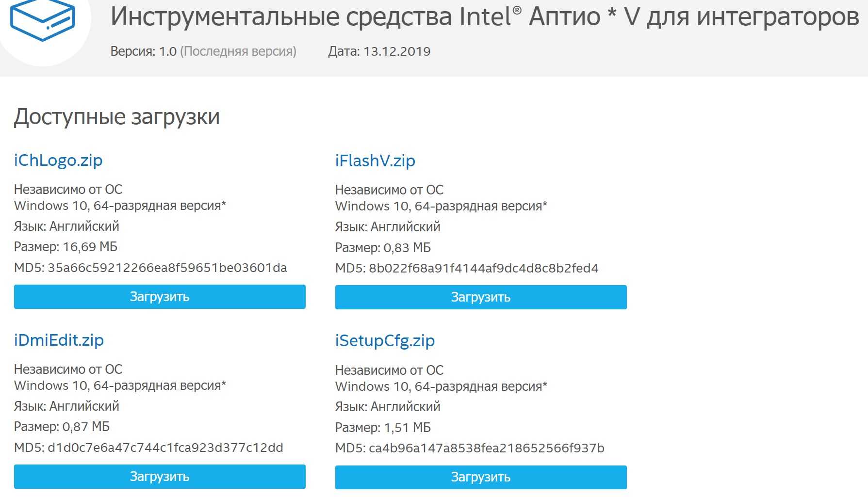Click the 16,69 МБ size text
The image size is (868, 497).
(x=90, y=247)
